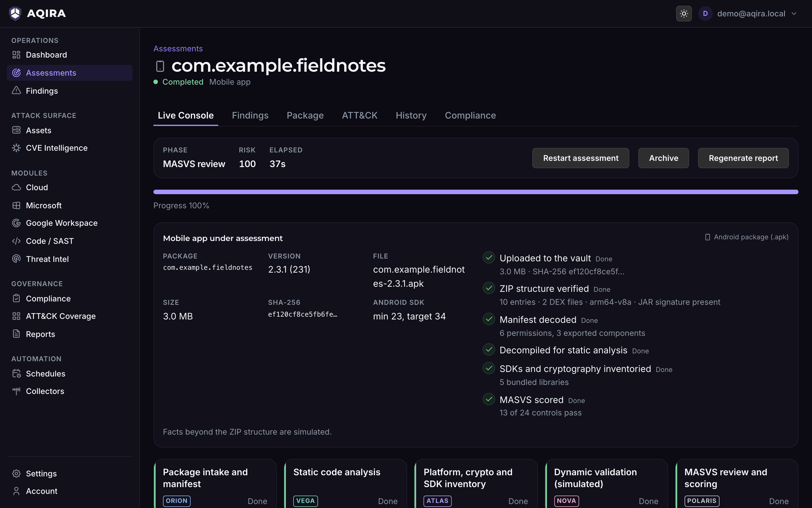Click the POLARIS agent badge
Screen dimensions: 812x508
(x=701, y=501)
